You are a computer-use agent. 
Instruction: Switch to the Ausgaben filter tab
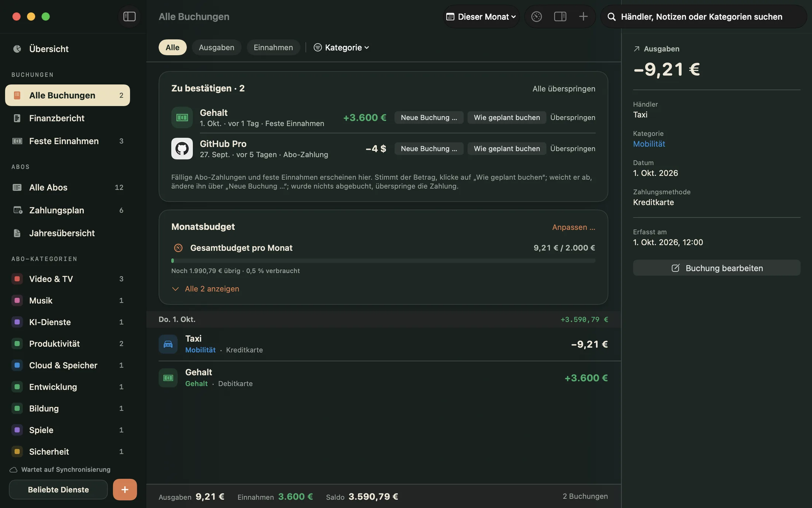pos(216,47)
